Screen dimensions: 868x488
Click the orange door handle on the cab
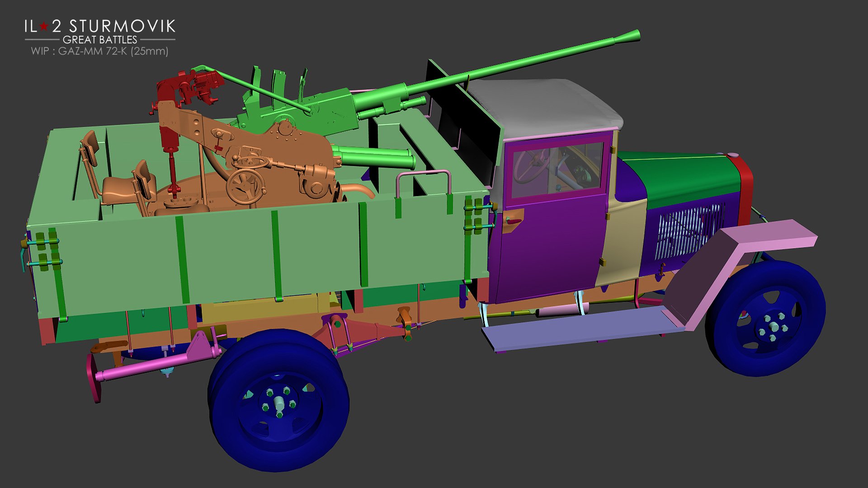[513, 221]
